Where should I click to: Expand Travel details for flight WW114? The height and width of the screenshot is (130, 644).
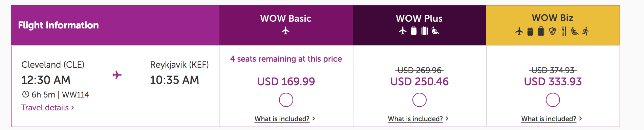tap(48, 108)
